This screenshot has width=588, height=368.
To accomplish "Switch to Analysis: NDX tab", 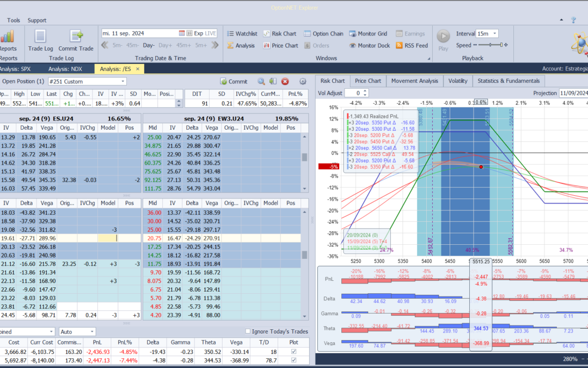I will (x=65, y=69).
